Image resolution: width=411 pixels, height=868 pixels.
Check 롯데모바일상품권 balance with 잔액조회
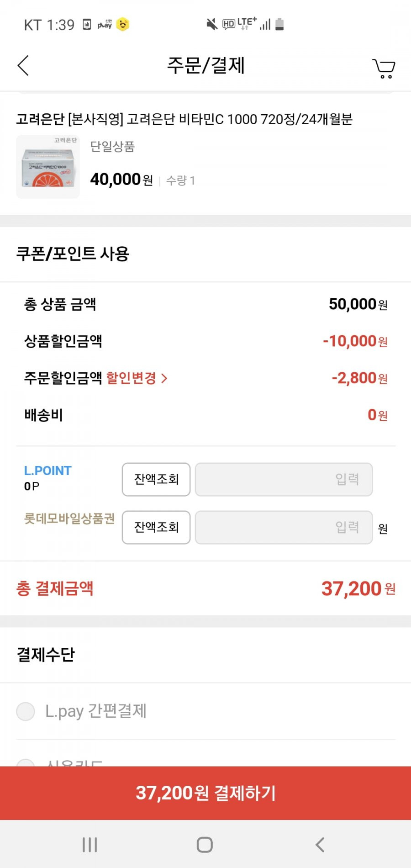[x=156, y=527]
